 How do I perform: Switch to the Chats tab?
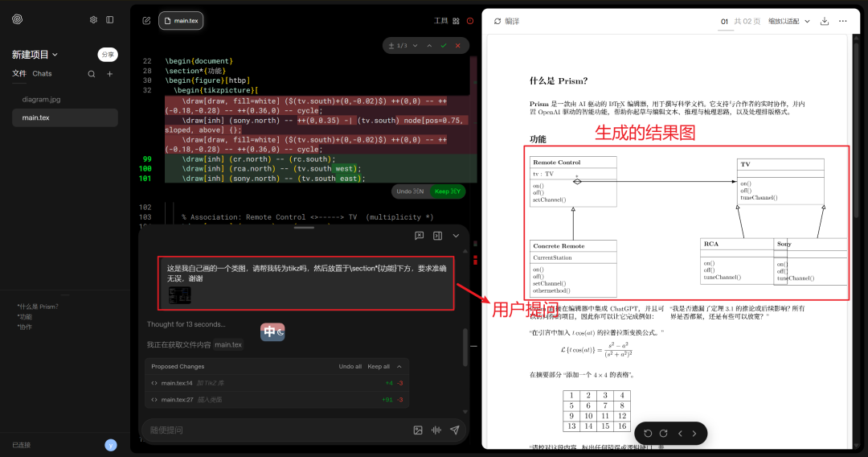click(x=42, y=74)
